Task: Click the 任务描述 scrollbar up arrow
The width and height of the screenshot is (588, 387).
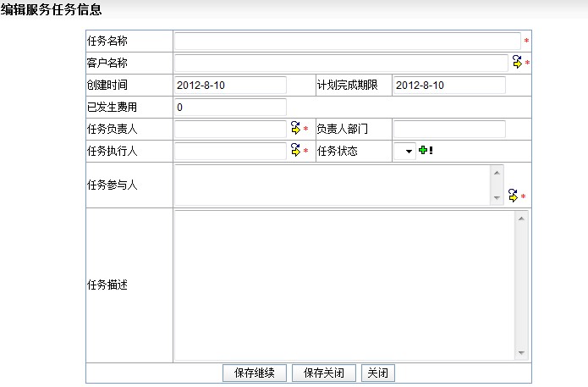Action: click(x=522, y=218)
